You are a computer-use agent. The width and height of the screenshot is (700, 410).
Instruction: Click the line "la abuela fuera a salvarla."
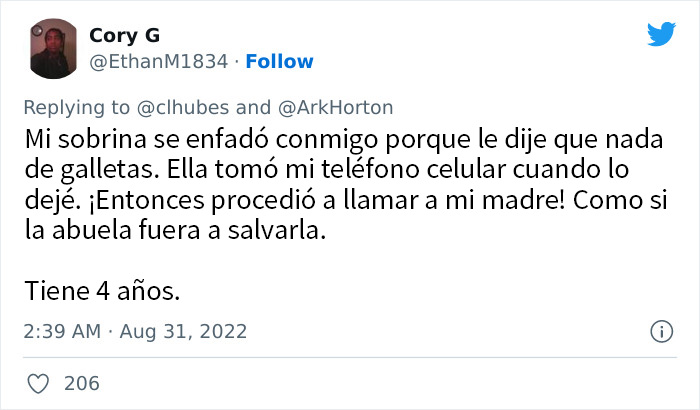pos(175,230)
